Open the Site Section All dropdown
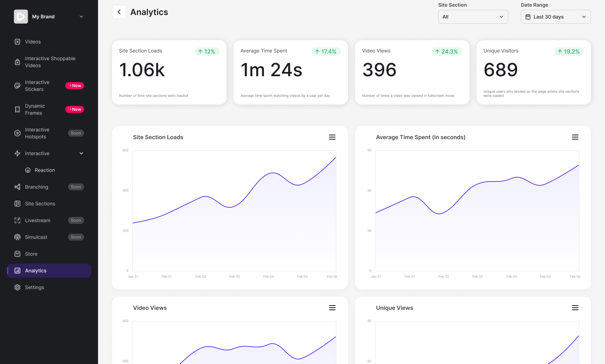 point(473,17)
